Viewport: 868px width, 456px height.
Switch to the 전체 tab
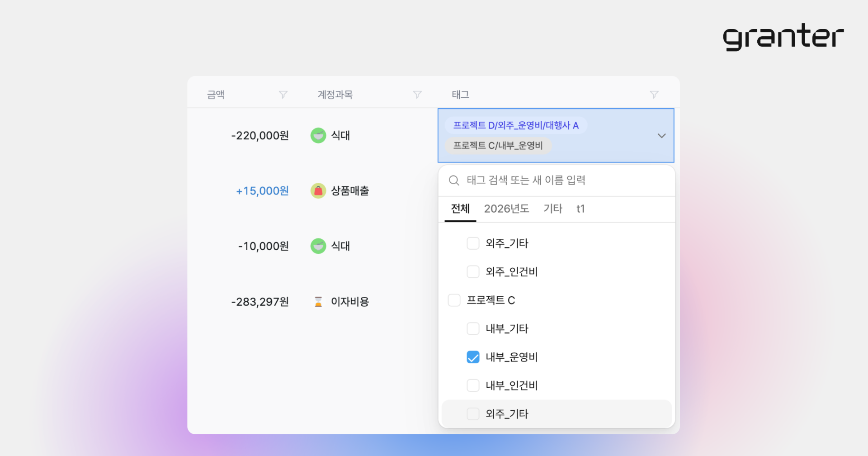460,209
